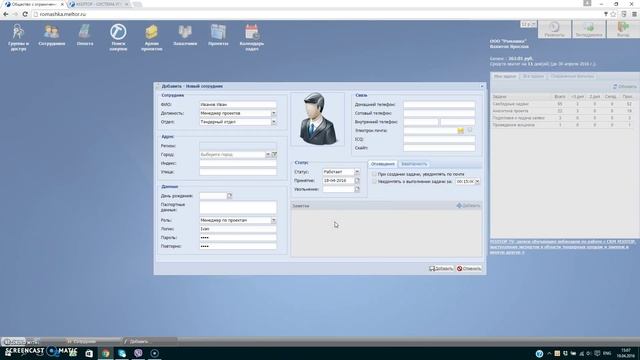The width and height of the screenshot is (640, 360).
Task: Click the Добавить window in bottom bar
Action: pyautogui.click(x=149, y=341)
